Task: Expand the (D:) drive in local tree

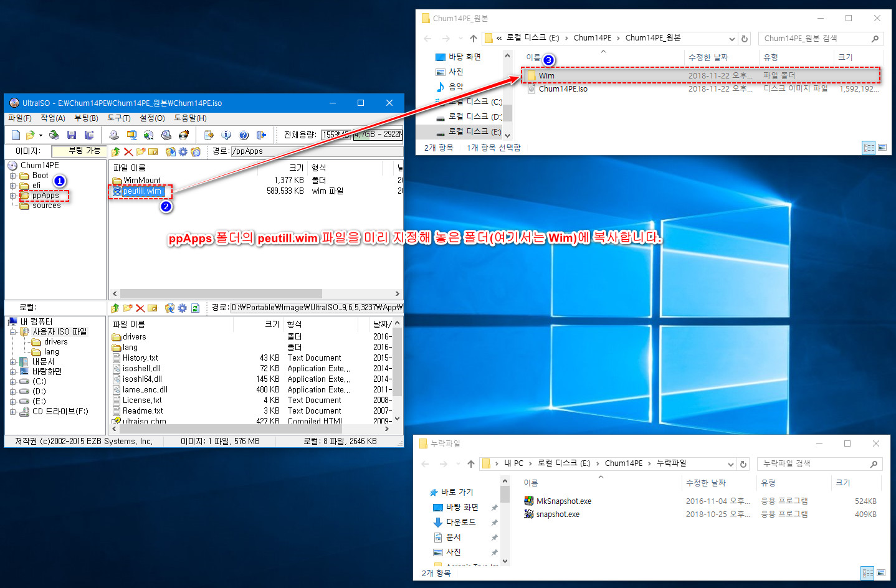Action: (x=12, y=392)
